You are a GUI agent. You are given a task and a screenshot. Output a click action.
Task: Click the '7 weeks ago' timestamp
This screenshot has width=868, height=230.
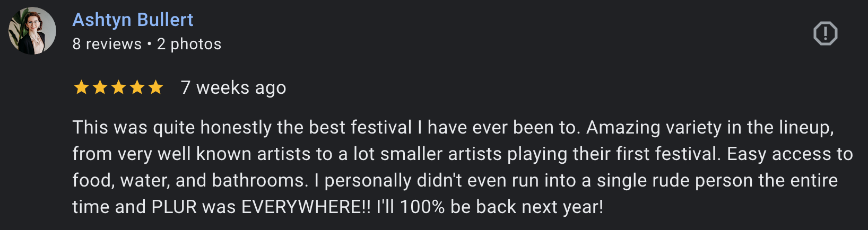pos(233,87)
